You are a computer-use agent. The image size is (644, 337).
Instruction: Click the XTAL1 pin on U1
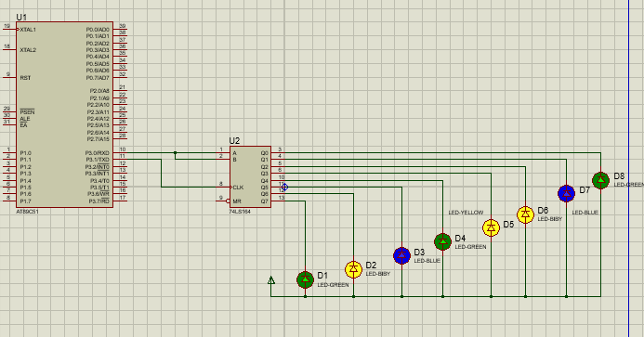(28, 30)
